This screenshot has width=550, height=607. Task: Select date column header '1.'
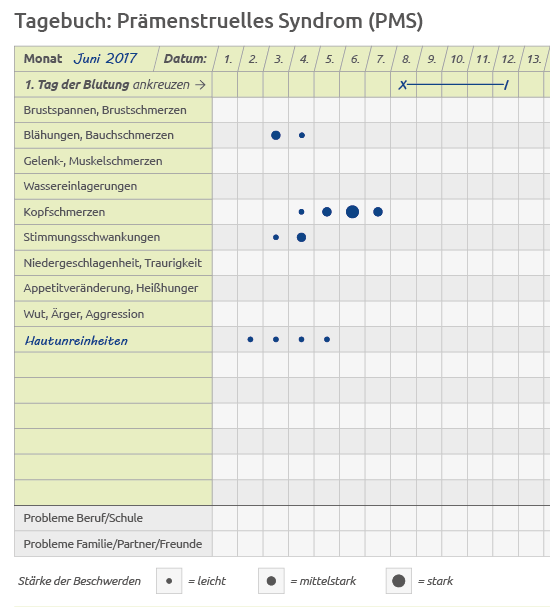click(228, 59)
